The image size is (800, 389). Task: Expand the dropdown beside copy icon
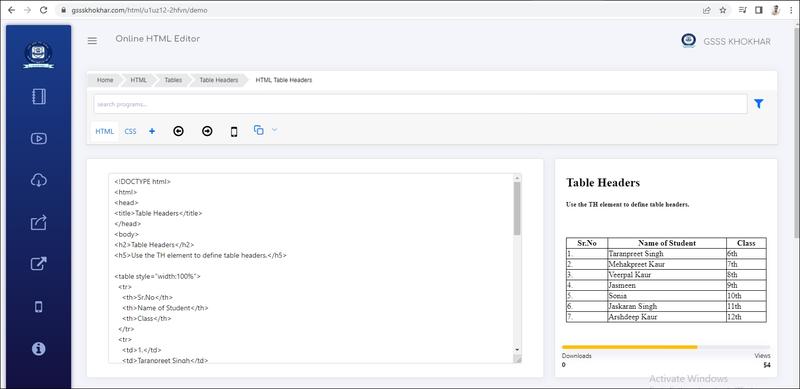pos(274,130)
